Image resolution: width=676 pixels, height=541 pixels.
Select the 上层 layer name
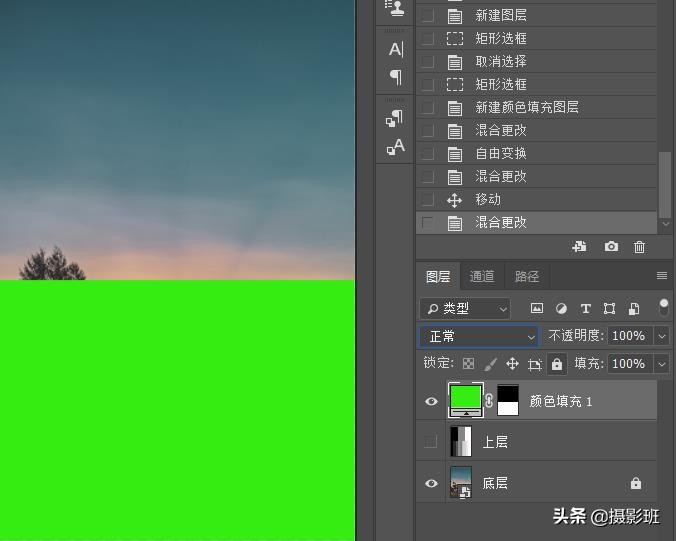pos(495,442)
